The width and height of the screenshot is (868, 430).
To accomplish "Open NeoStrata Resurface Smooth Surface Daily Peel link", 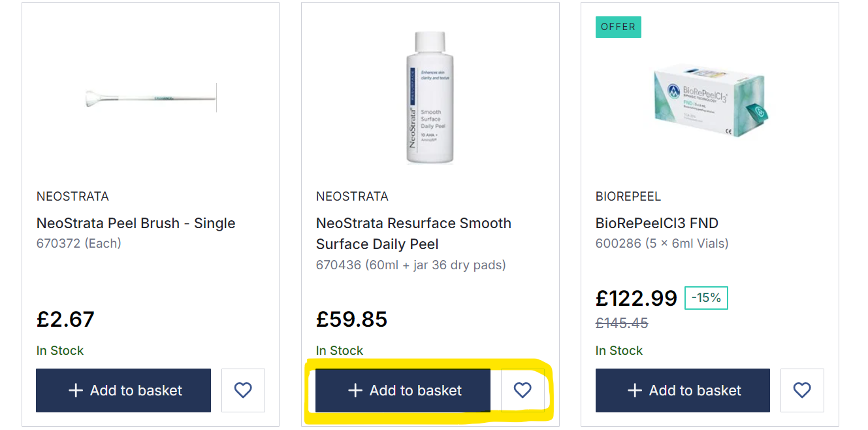I will [x=413, y=233].
